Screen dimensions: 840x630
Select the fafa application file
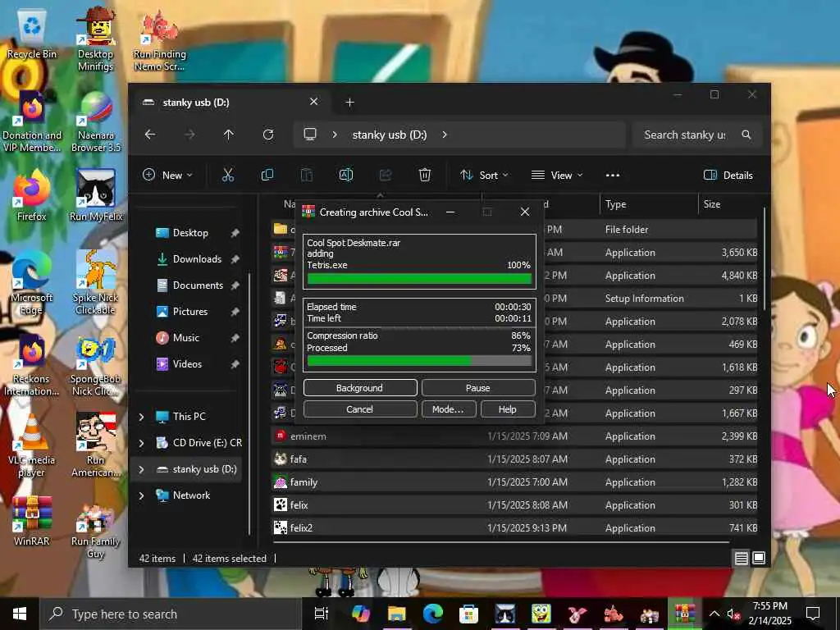(x=514, y=459)
